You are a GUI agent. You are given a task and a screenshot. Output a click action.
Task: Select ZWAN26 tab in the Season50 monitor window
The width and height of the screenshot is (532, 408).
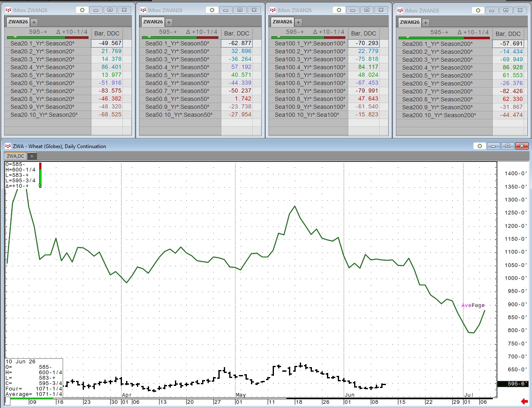(x=153, y=22)
